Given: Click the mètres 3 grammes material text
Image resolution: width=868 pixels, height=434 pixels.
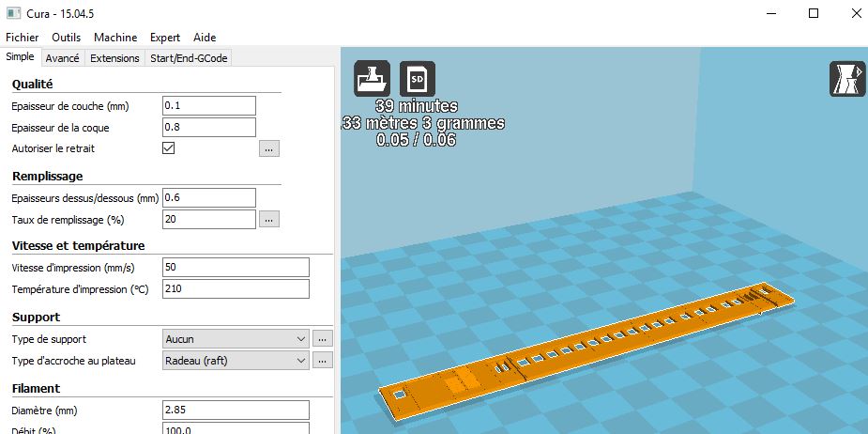Looking at the screenshot, I should pyautogui.click(x=422, y=123).
